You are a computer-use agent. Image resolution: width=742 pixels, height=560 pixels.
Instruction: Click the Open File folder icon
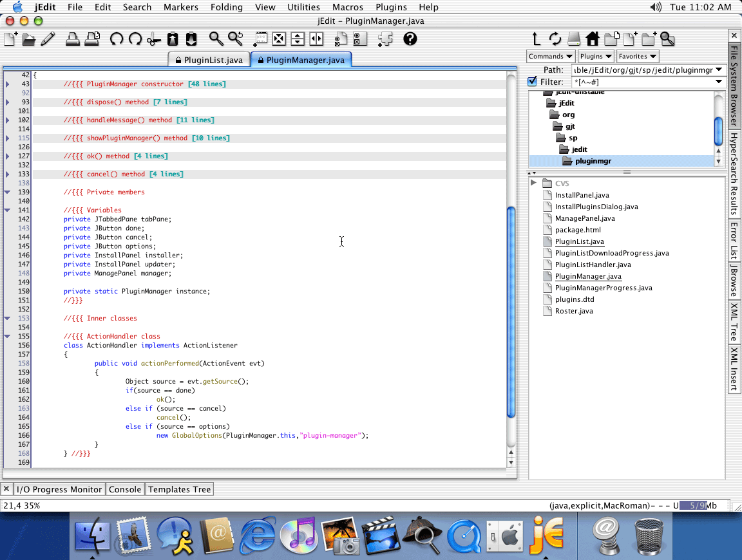click(29, 39)
